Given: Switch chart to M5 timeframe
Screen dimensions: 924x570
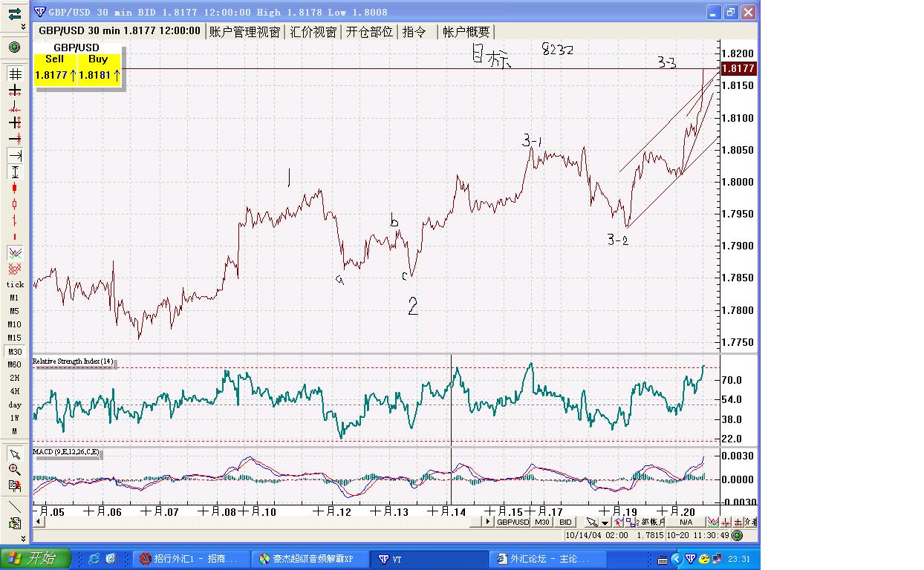Looking at the screenshot, I should coord(15,311).
